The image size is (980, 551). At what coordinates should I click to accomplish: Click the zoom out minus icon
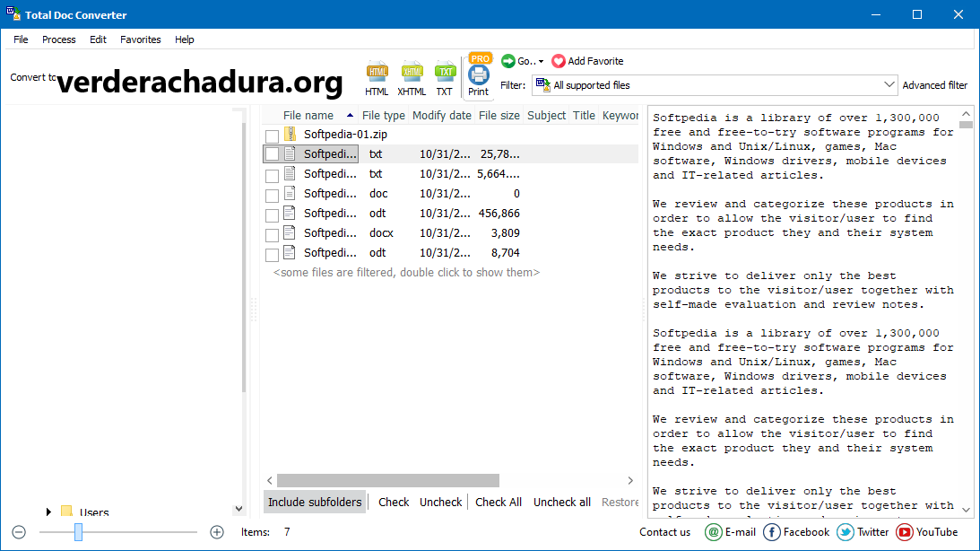pyautogui.click(x=19, y=531)
